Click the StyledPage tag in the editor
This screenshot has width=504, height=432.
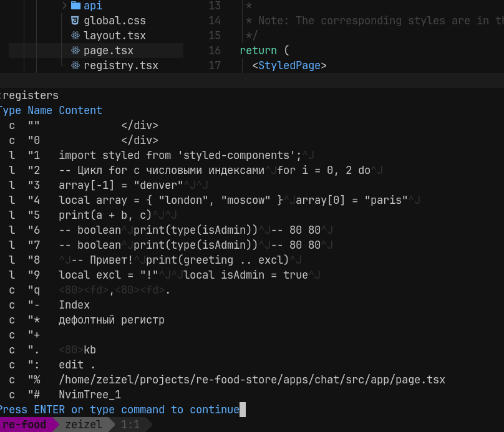coord(289,65)
